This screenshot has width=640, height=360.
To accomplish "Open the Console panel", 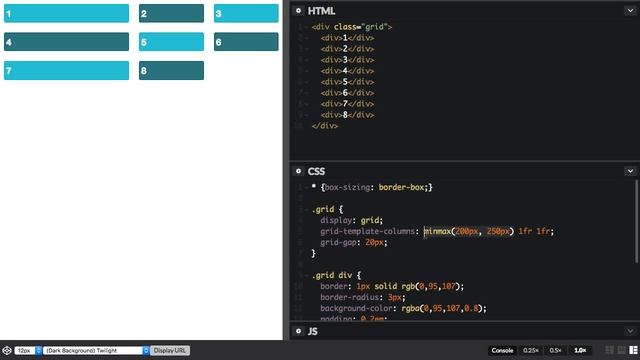I will (502, 350).
